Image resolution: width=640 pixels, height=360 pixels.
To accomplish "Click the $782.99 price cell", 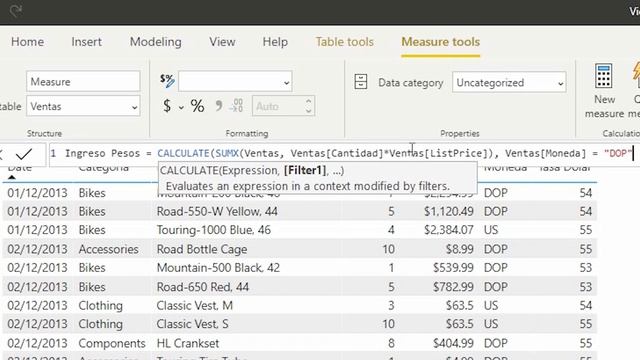I will click(453, 287).
